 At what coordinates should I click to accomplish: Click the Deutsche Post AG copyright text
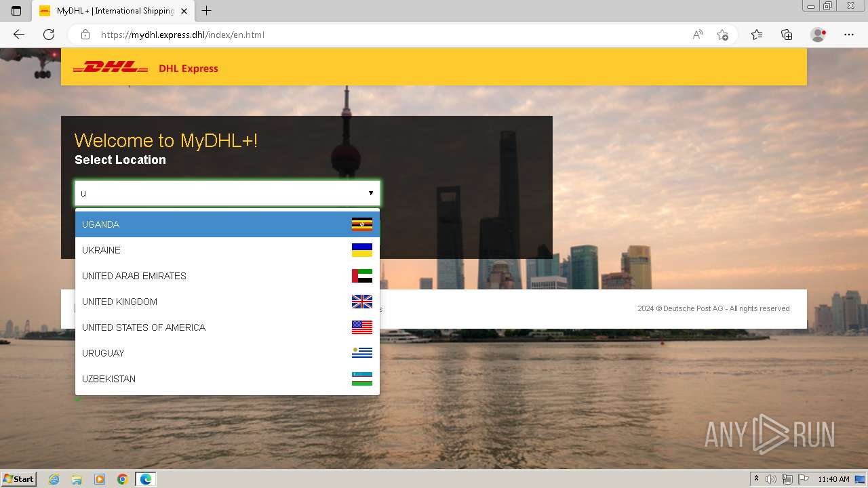pos(713,308)
